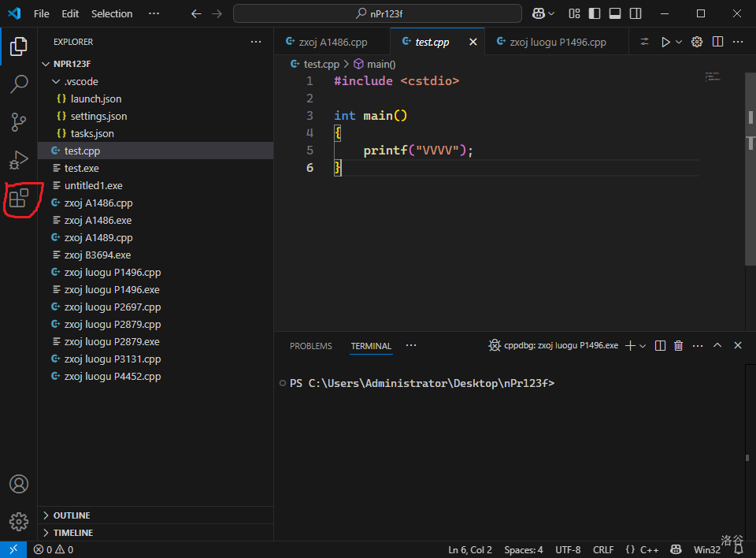Screen dimensions: 756x558
Task: Open the new terminal profile dropdown arrow
Action: point(643,346)
